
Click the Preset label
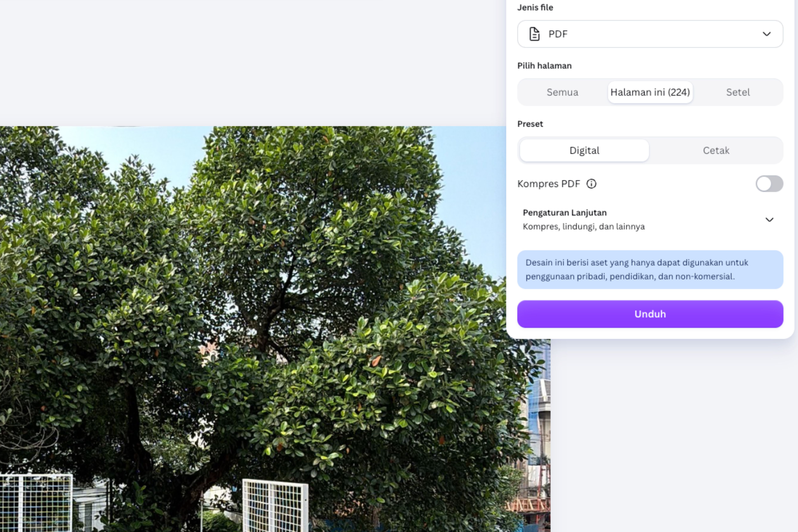tap(530, 124)
